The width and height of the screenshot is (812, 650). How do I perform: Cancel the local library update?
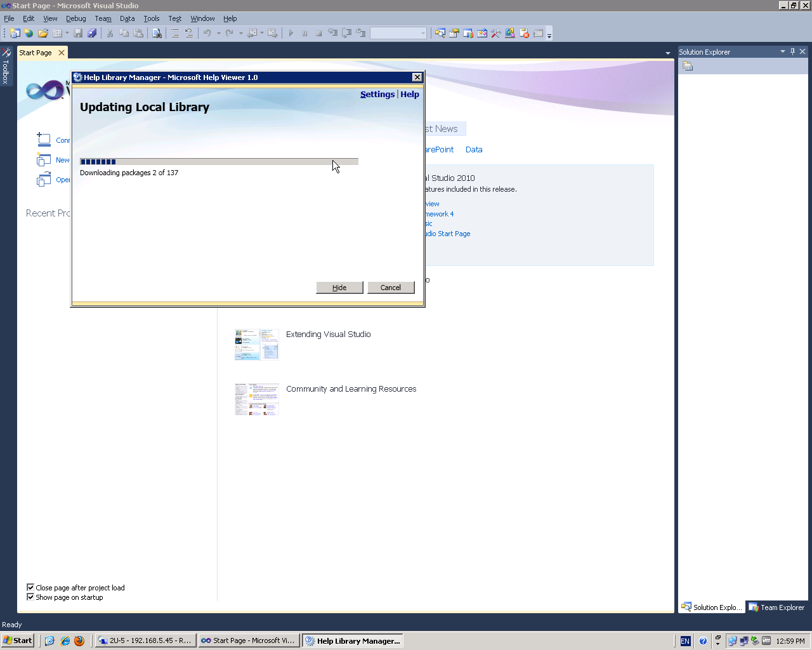pos(391,288)
